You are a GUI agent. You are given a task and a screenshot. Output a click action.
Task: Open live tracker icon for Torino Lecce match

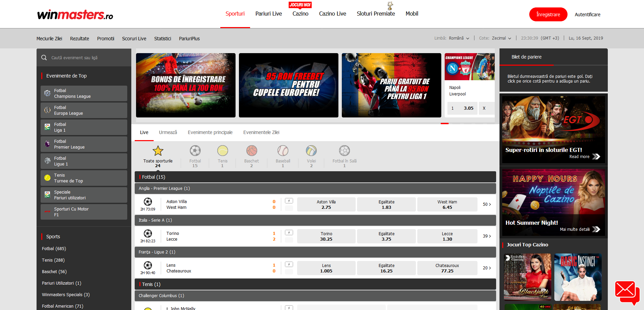[x=289, y=233]
